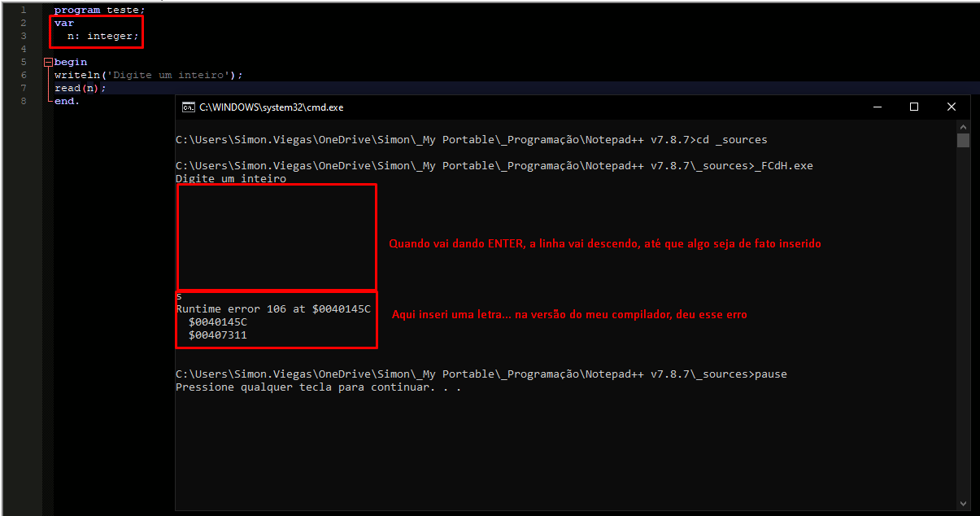Click the 'program teste;' code line
The width and height of the screenshot is (980, 516).
[x=99, y=10]
